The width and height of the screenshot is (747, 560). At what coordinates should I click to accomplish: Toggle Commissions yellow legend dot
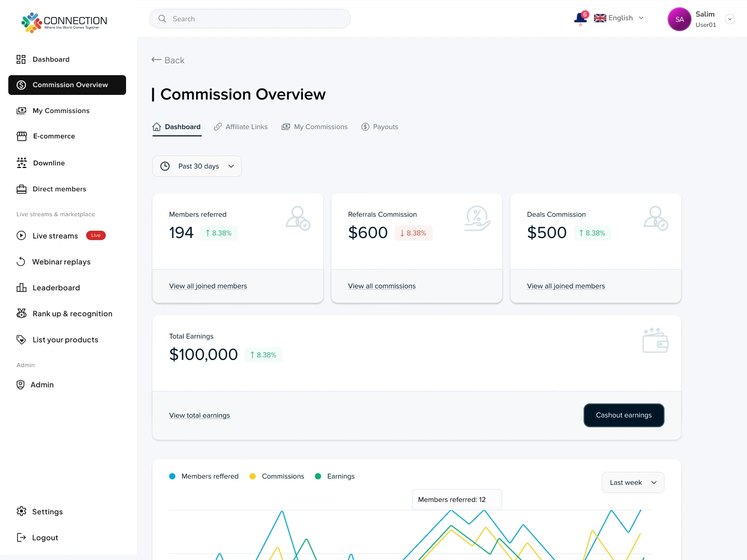253,477
